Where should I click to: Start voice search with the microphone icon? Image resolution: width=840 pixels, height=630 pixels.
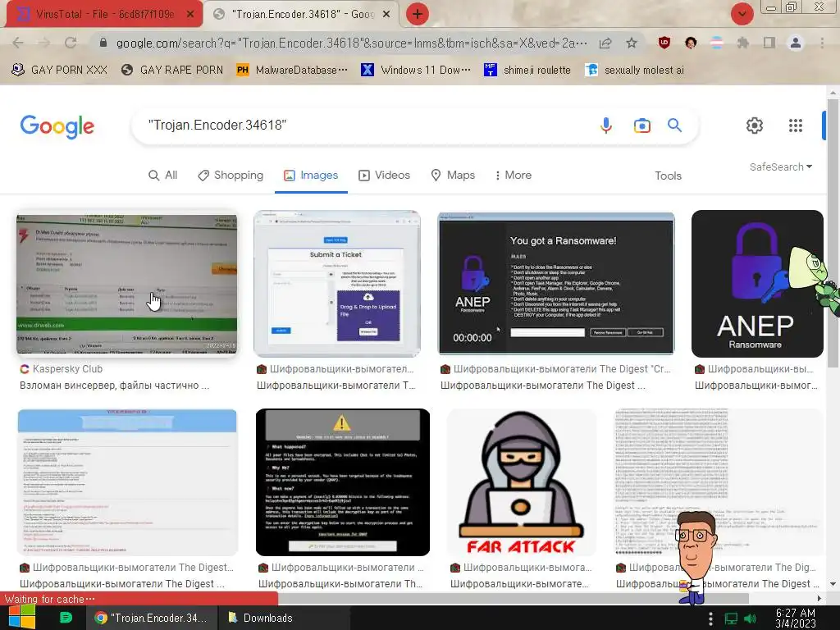(606, 126)
